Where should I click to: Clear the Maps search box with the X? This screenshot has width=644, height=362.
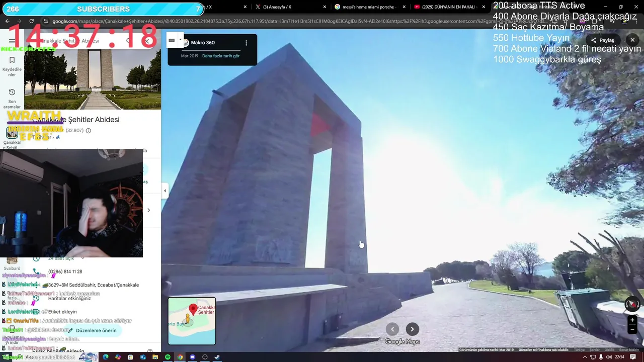(147, 41)
